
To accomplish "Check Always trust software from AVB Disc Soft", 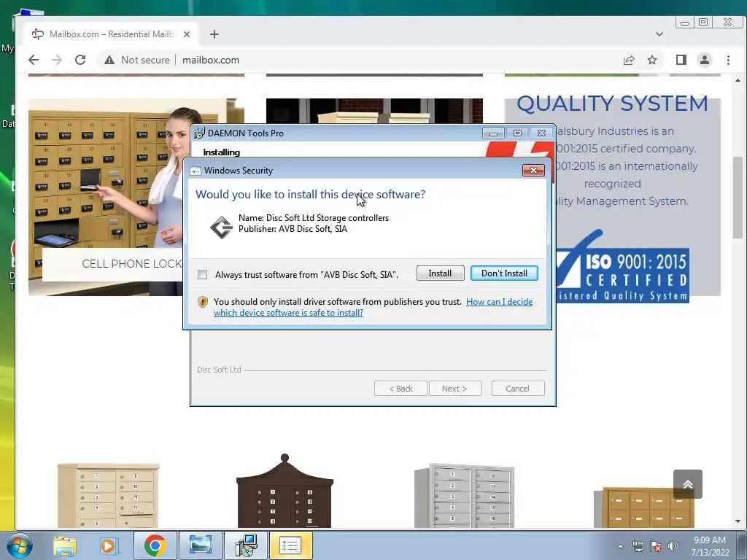I will point(203,275).
